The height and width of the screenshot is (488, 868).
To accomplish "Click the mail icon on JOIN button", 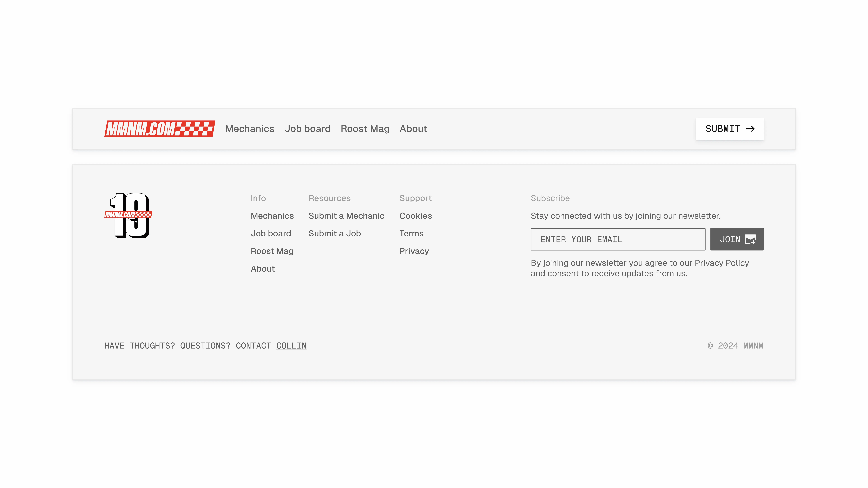I will [x=750, y=239].
